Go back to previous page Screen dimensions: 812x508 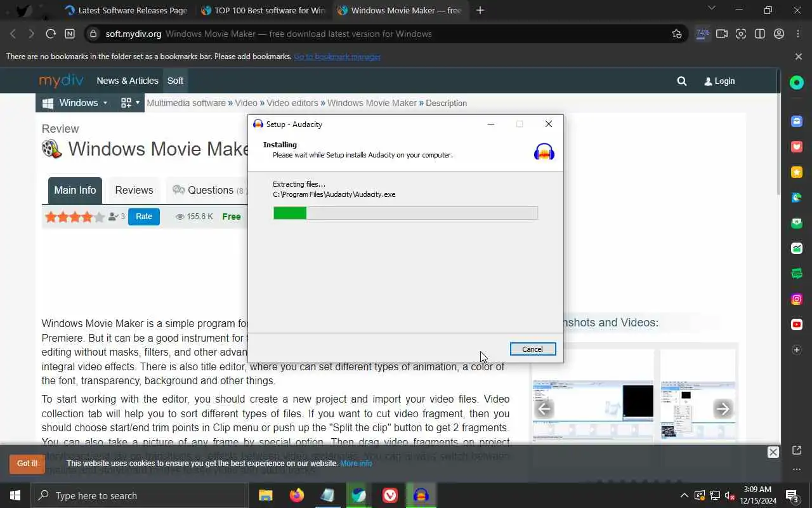[x=13, y=34]
